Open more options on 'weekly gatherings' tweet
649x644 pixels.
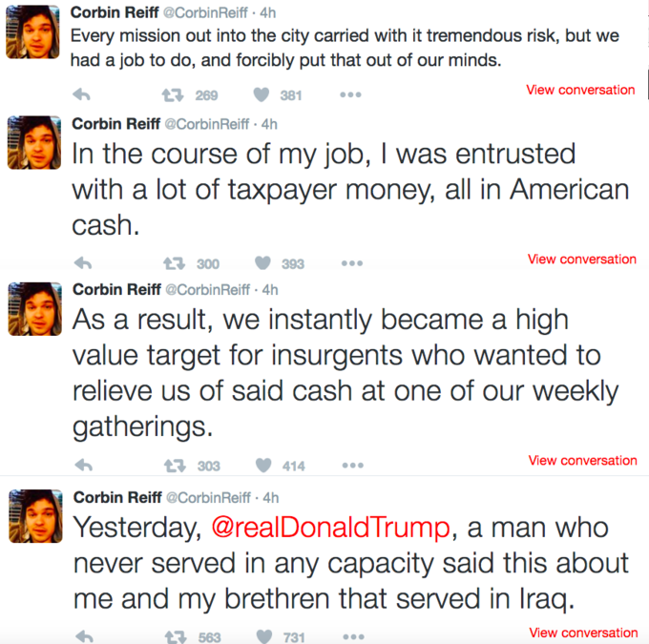pyautogui.click(x=352, y=466)
